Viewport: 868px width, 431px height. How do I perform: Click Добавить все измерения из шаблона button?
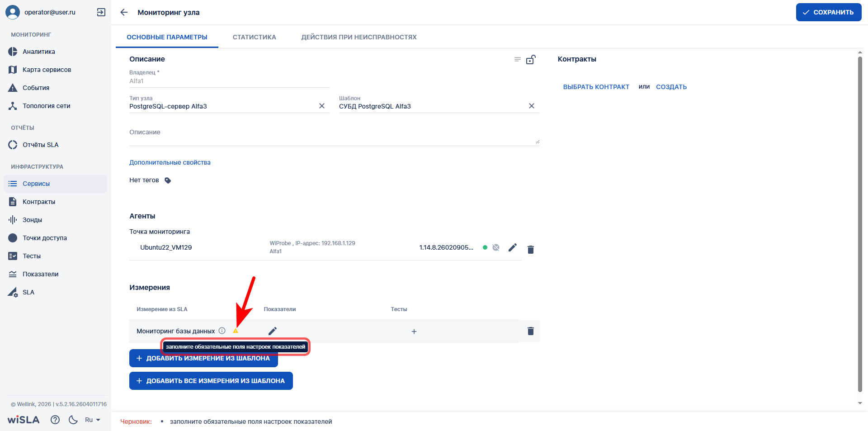pos(211,381)
